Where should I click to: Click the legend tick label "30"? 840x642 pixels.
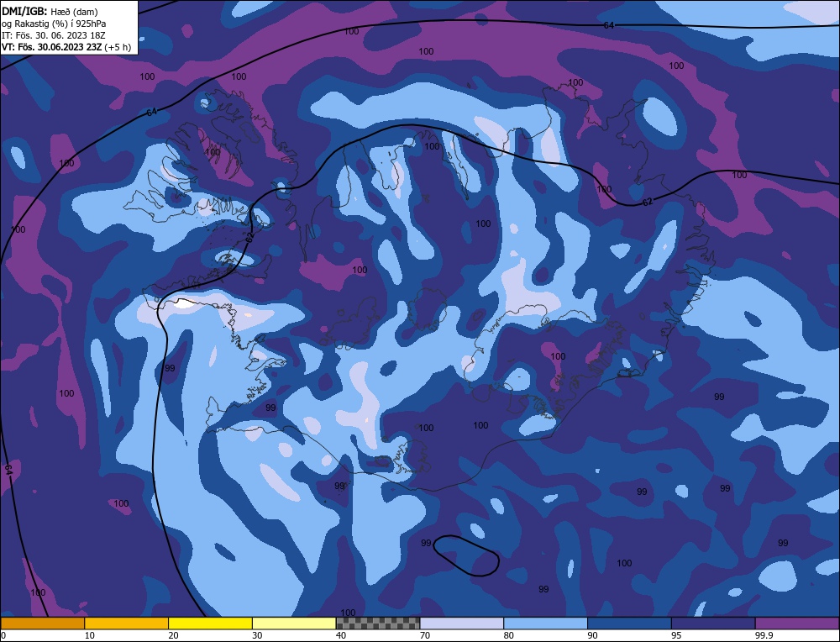[x=257, y=635]
